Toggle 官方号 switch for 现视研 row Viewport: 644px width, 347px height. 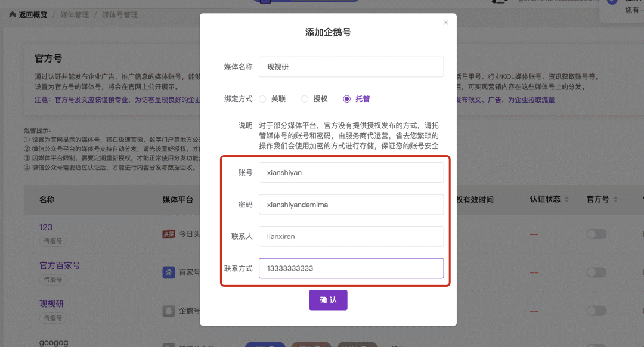pos(596,311)
